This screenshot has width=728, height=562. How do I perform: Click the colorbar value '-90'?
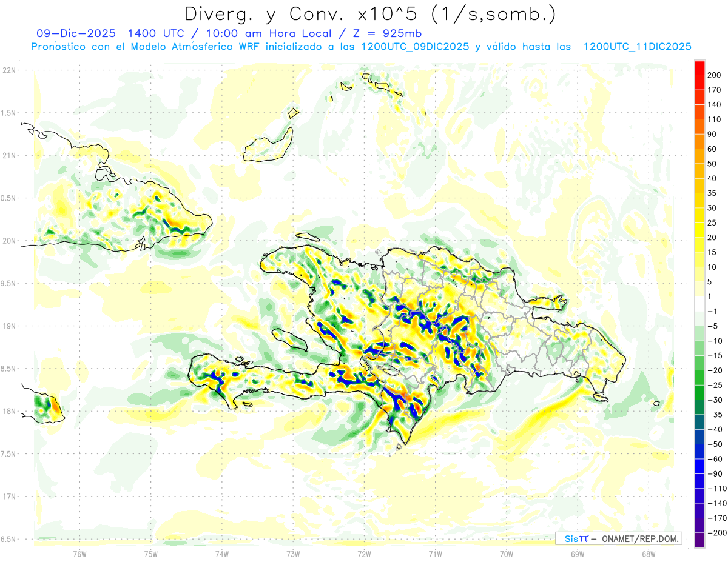point(715,473)
